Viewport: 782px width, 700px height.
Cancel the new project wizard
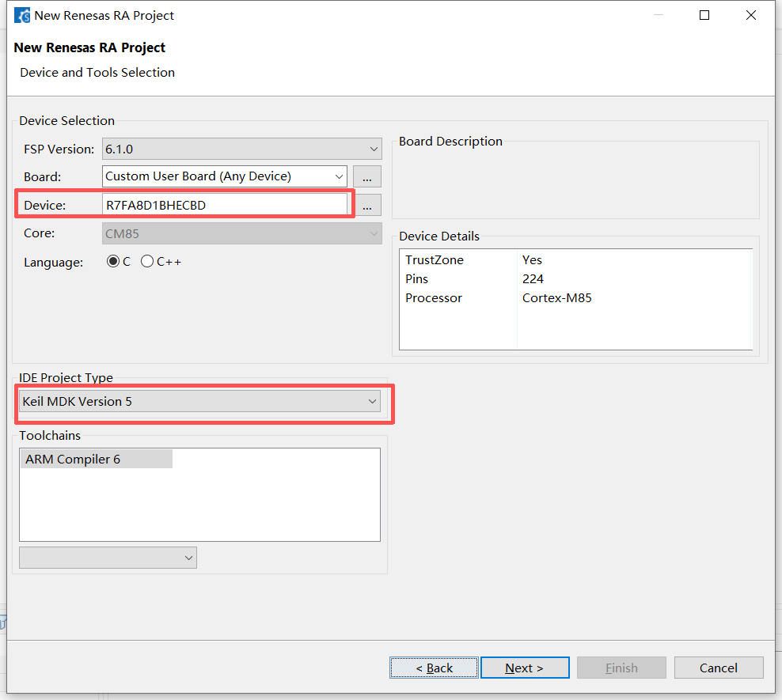click(719, 668)
